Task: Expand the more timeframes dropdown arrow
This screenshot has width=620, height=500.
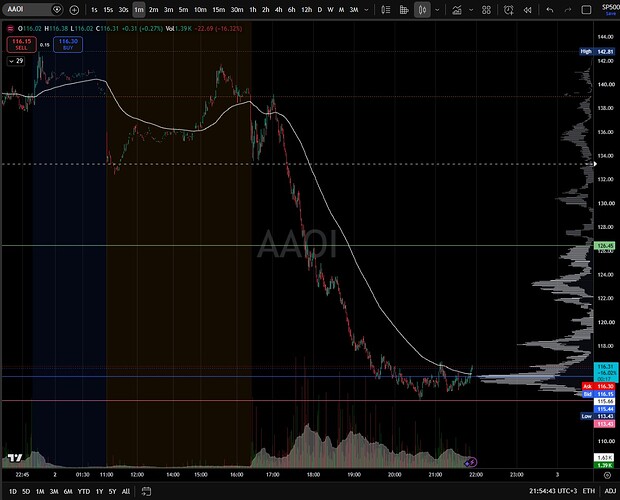Action: (x=367, y=10)
